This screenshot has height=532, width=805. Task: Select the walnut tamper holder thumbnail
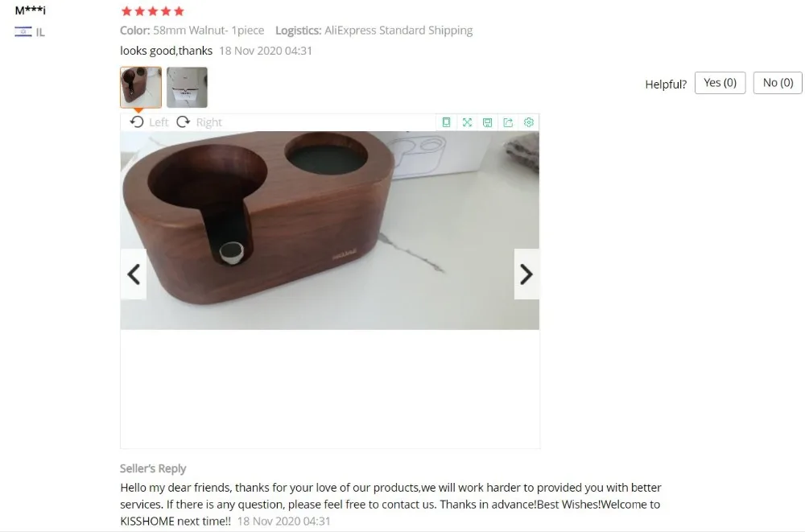[141, 87]
